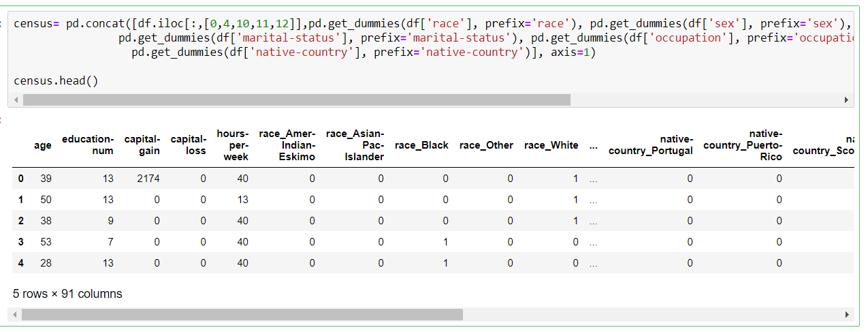The height and width of the screenshot is (332, 868).
Task: Click the output table horizontal scrollbar thumb
Action: [x=242, y=315]
